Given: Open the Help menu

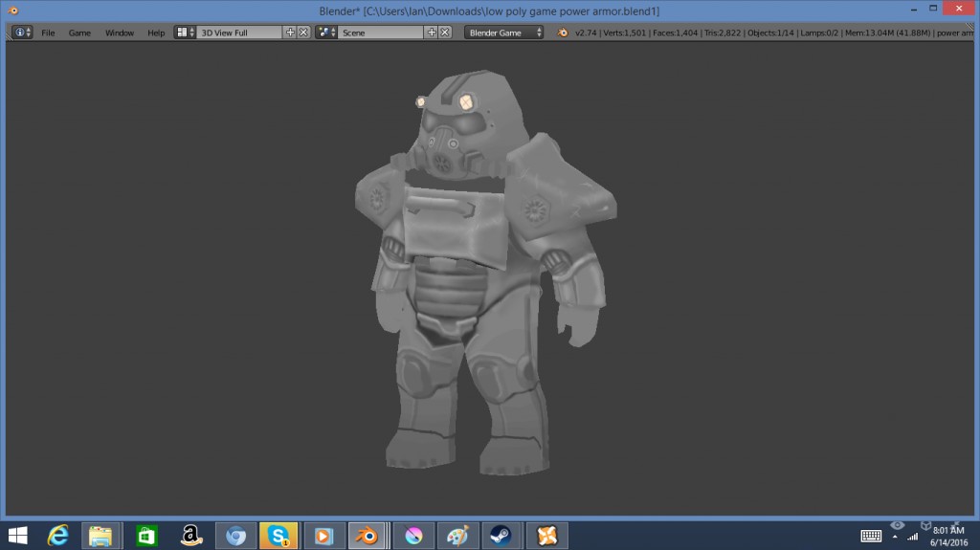Looking at the screenshot, I should pos(156,33).
